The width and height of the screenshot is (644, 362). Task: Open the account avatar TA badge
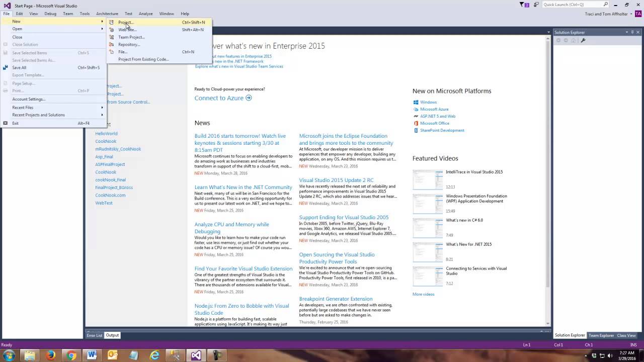click(638, 14)
